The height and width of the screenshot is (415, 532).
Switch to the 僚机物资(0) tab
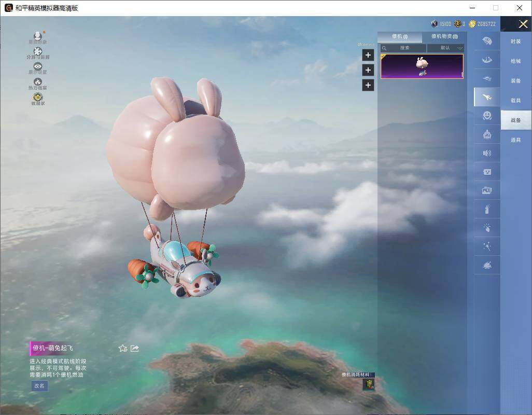click(x=444, y=36)
